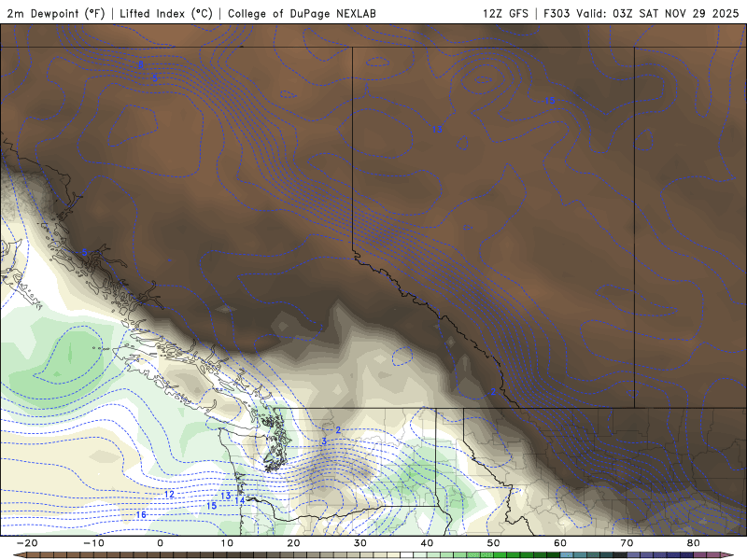Click the "12Z GFS" model run label
Screen dimensions: 747x560
505,13
